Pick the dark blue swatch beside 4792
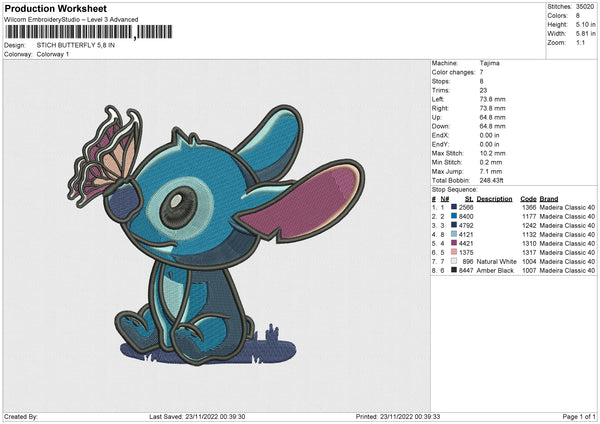This screenshot has height=424, width=600. [x=454, y=225]
